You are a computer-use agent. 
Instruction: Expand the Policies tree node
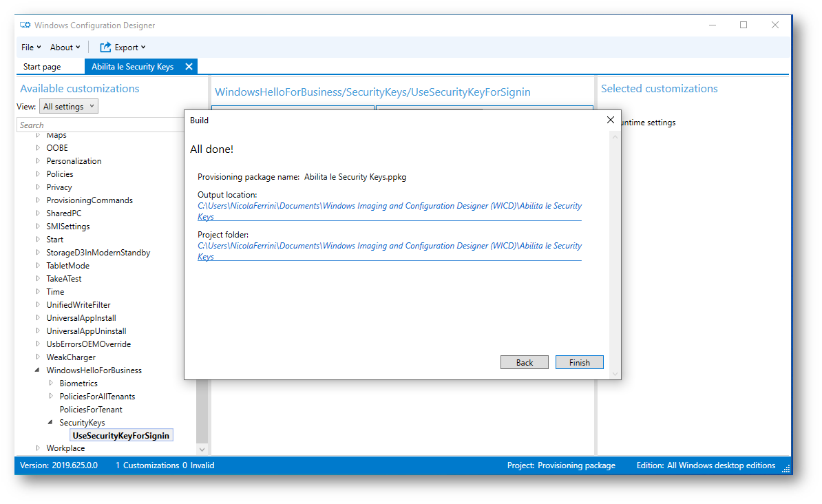38,174
